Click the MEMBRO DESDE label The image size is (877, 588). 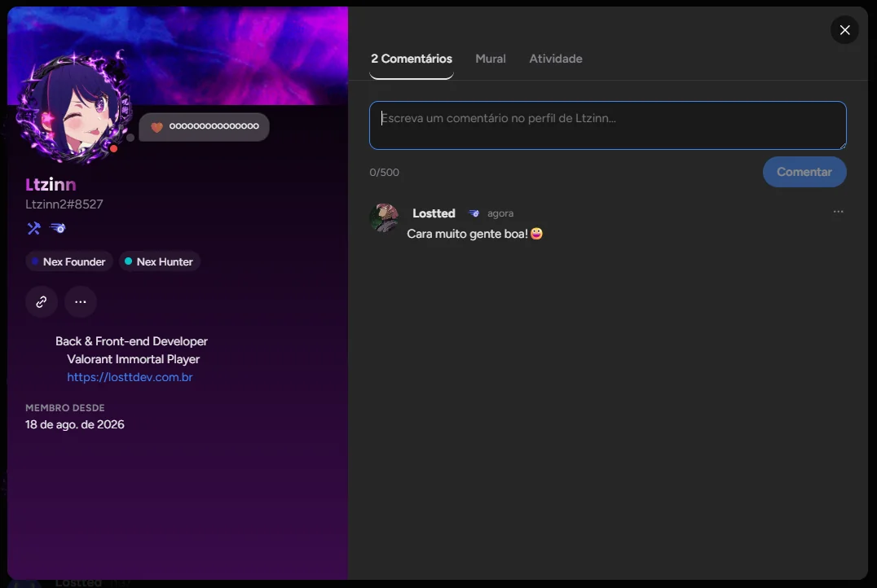tap(65, 408)
